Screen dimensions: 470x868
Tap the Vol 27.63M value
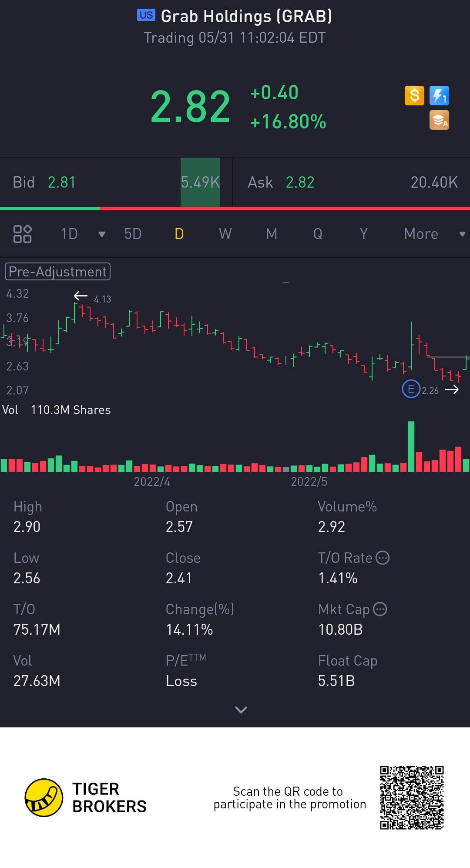(x=37, y=681)
